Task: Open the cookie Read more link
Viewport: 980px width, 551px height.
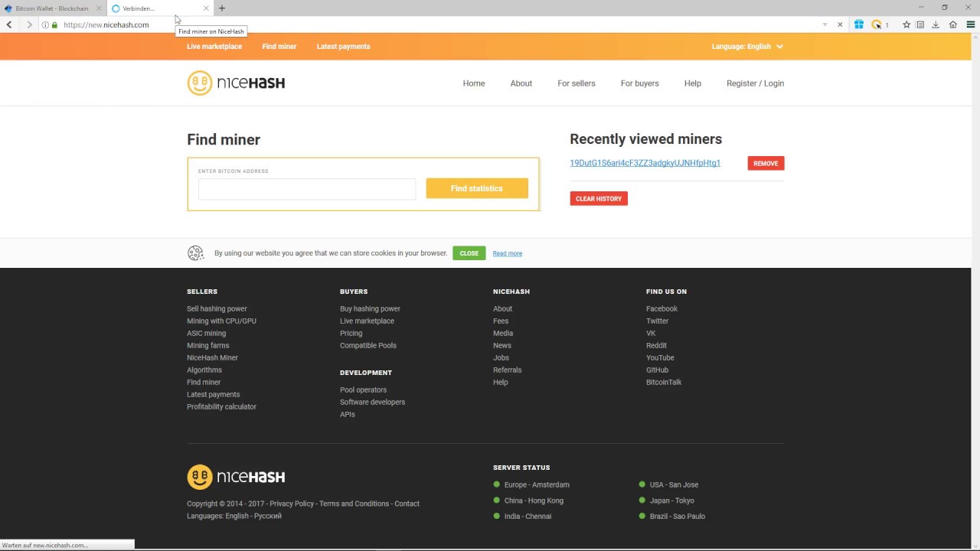Action: point(508,253)
